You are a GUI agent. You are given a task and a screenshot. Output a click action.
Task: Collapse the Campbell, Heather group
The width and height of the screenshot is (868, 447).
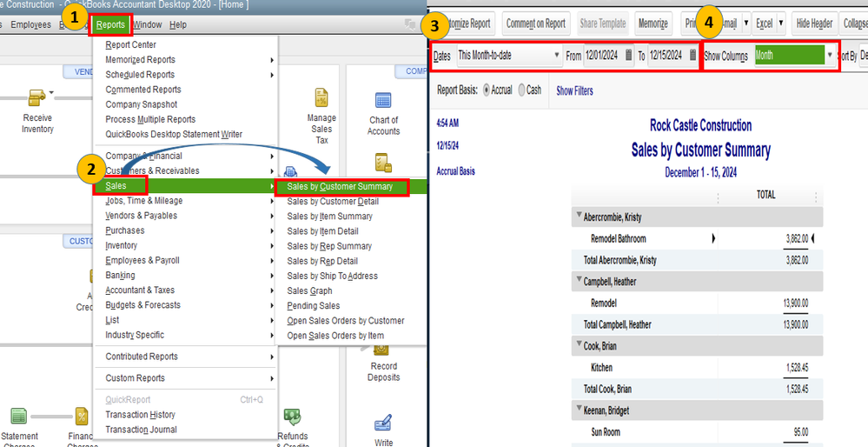(x=579, y=280)
